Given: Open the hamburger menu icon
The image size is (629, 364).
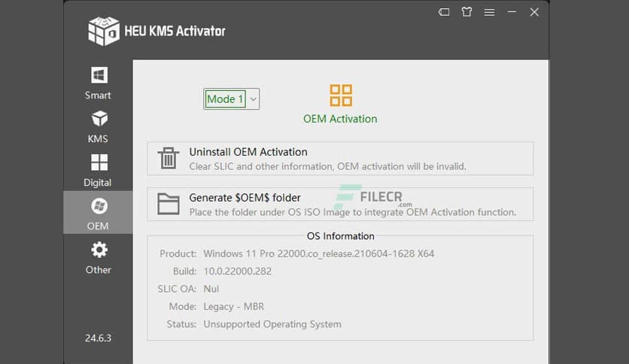Looking at the screenshot, I should coord(489,13).
